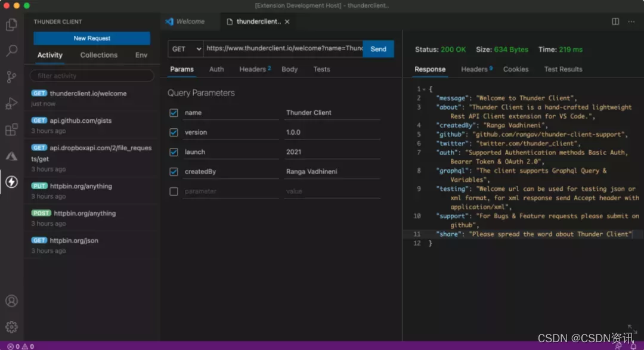The image size is (644, 350).
Task: Switch to the Welcome tab
Action: click(190, 21)
